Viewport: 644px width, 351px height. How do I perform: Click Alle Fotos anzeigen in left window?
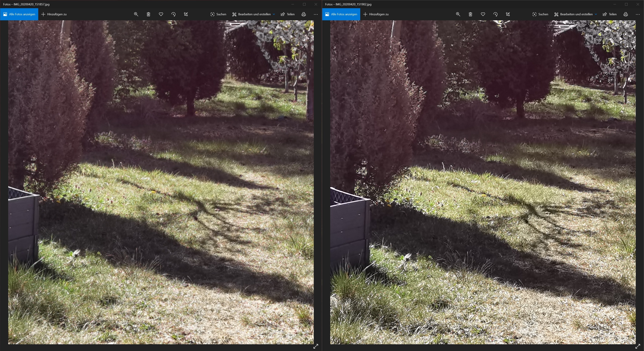[x=19, y=14]
